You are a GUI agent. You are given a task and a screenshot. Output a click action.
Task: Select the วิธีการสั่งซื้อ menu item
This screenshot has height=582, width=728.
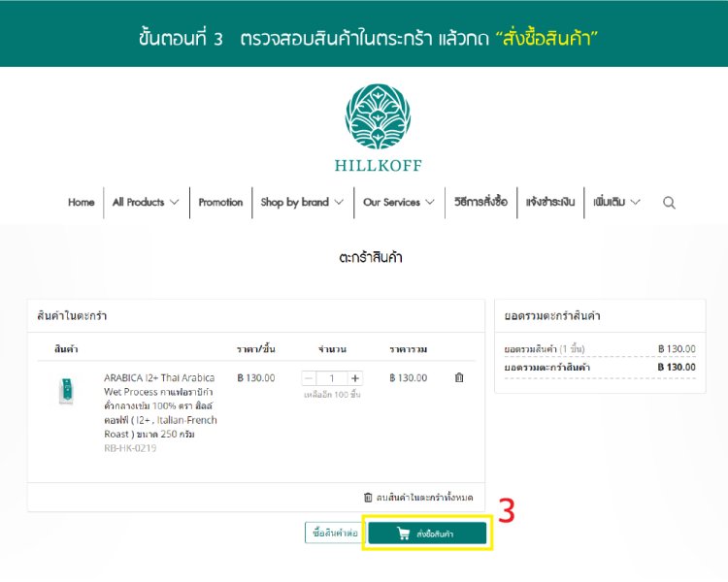pyautogui.click(x=480, y=203)
